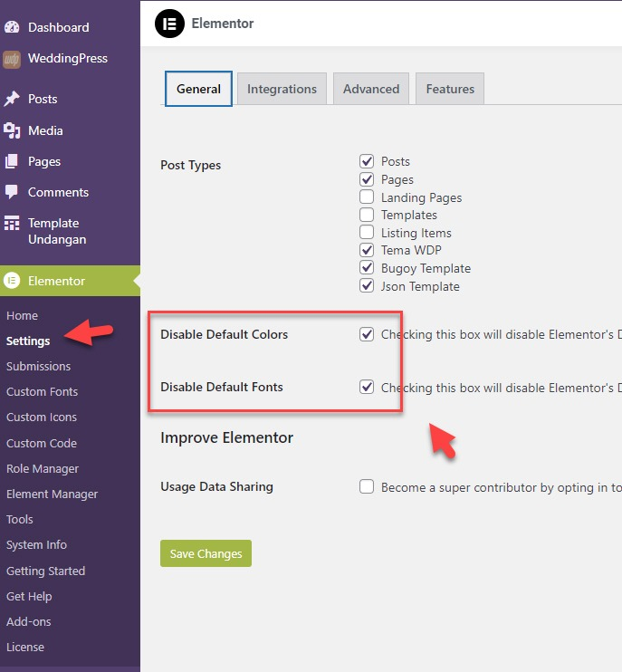The width and height of the screenshot is (622, 672).
Task: Uncheck Disable Default Fonts checkbox
Action: [x=367, y=387]
